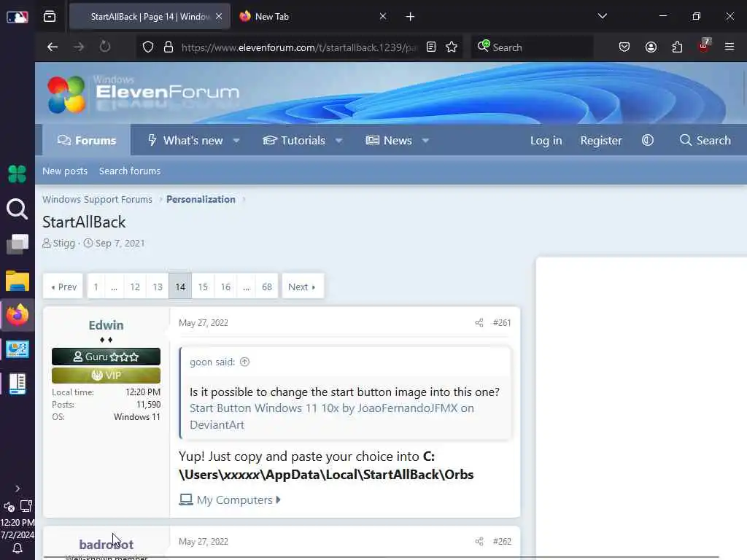Go to Personalization breadcrumb
Viewport: 747px width, 560px height.
tap(201, 200)
